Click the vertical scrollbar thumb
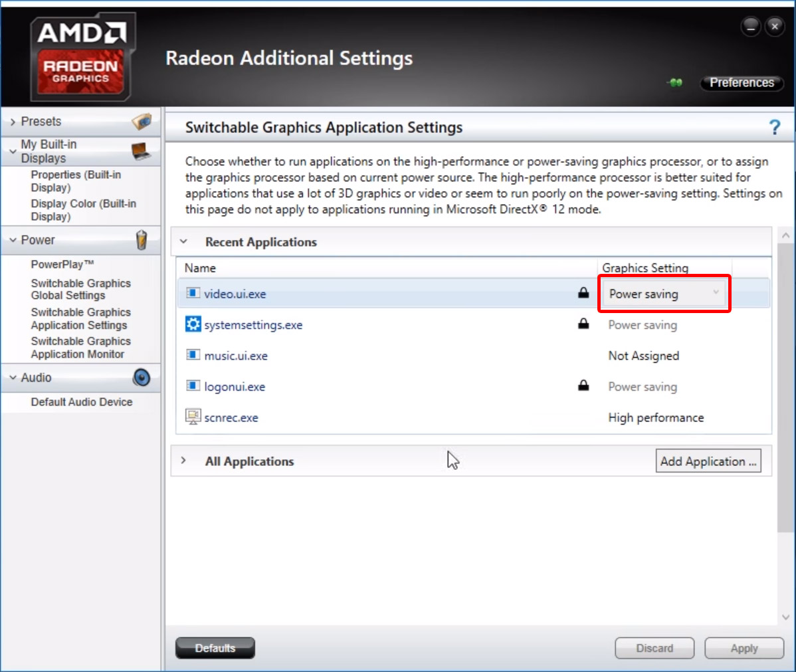 click(x=785, y=388)
